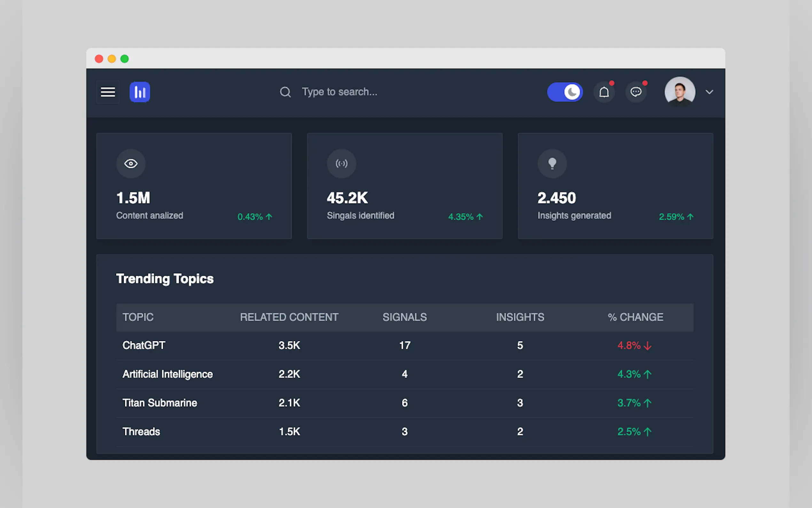Expand the user profile chevron
The height and width of the screenshot is (508, 812).
point(709,92)
